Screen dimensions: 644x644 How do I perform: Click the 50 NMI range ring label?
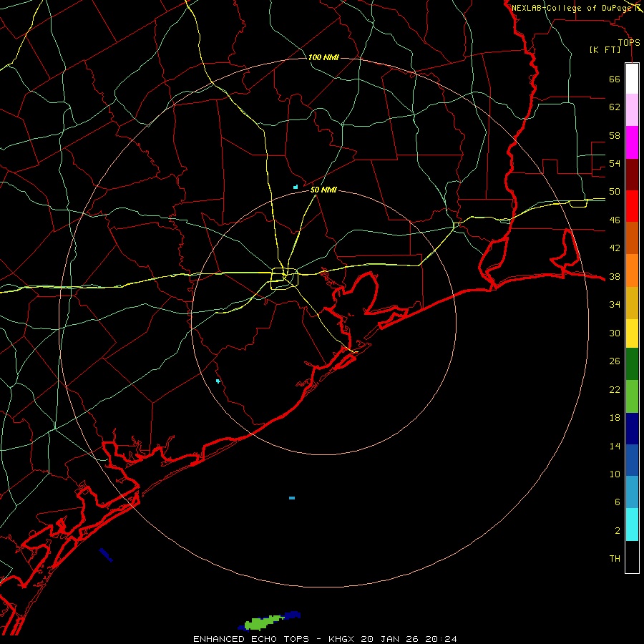click(x=323, y=190)
